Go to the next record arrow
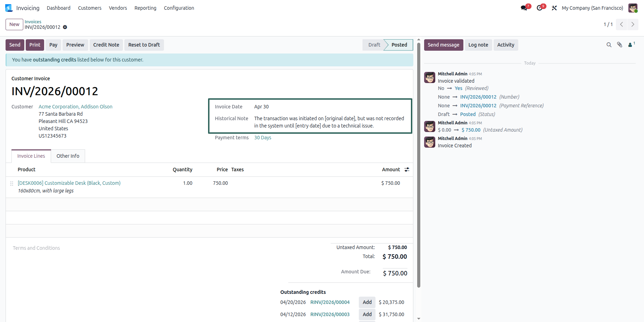Screen dimensions: 644x322 tap(633, 24)
